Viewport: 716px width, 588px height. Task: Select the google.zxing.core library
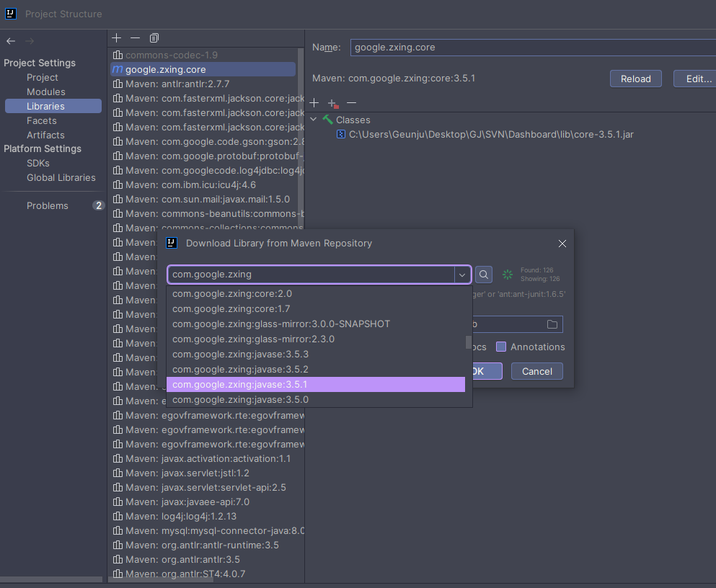[x=203, y=69]
